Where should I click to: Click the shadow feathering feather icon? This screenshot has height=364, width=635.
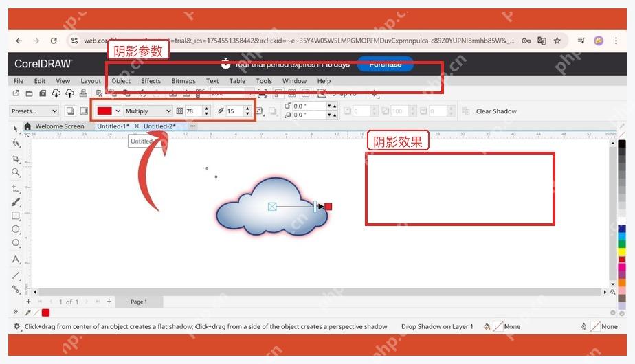coord(221,111)
